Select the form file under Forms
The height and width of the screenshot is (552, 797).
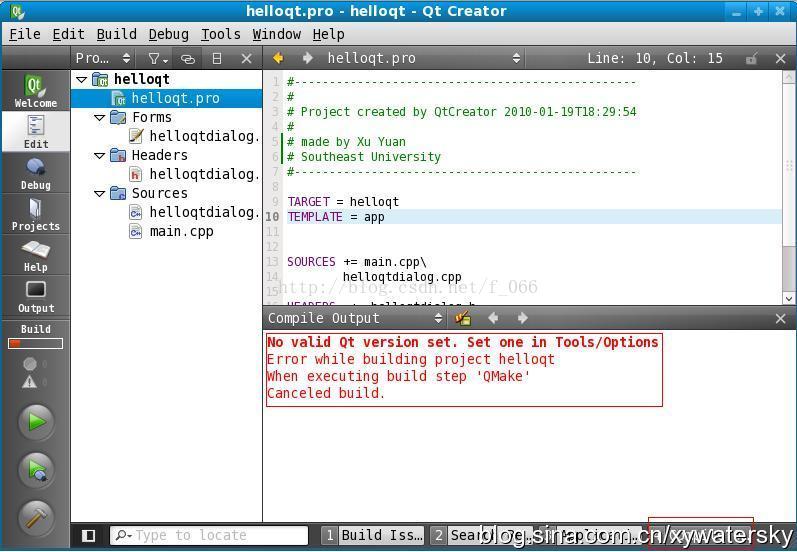195,136
